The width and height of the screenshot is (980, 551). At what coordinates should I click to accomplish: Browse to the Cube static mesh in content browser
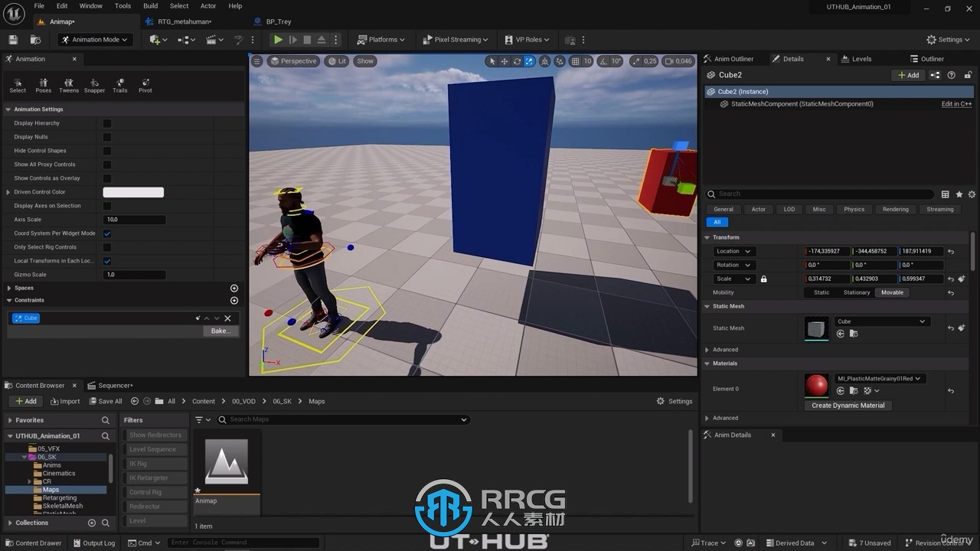(854, 334)
